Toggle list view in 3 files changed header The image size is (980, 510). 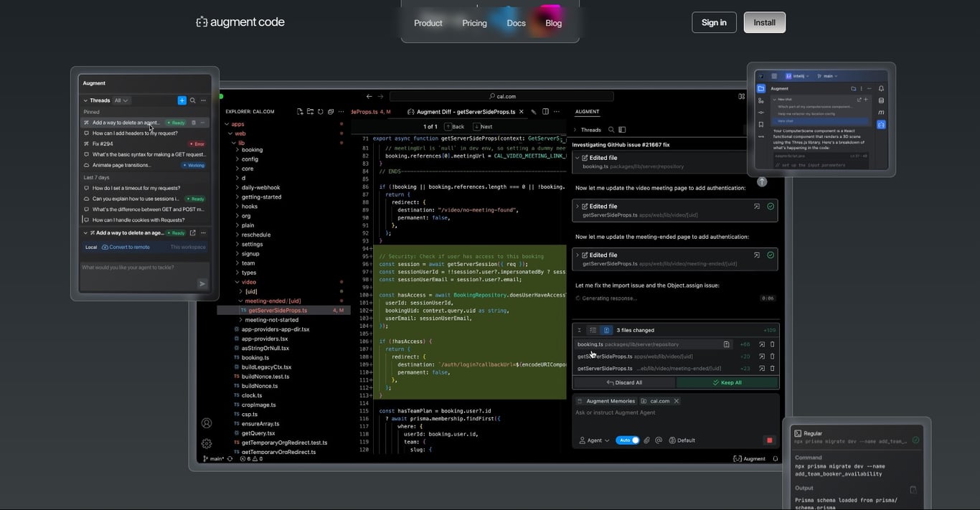click(593, 330)
